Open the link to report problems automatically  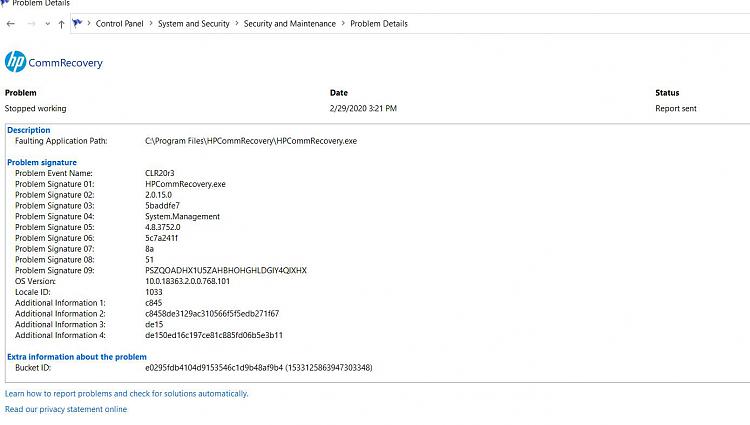(x=126, y=394)
